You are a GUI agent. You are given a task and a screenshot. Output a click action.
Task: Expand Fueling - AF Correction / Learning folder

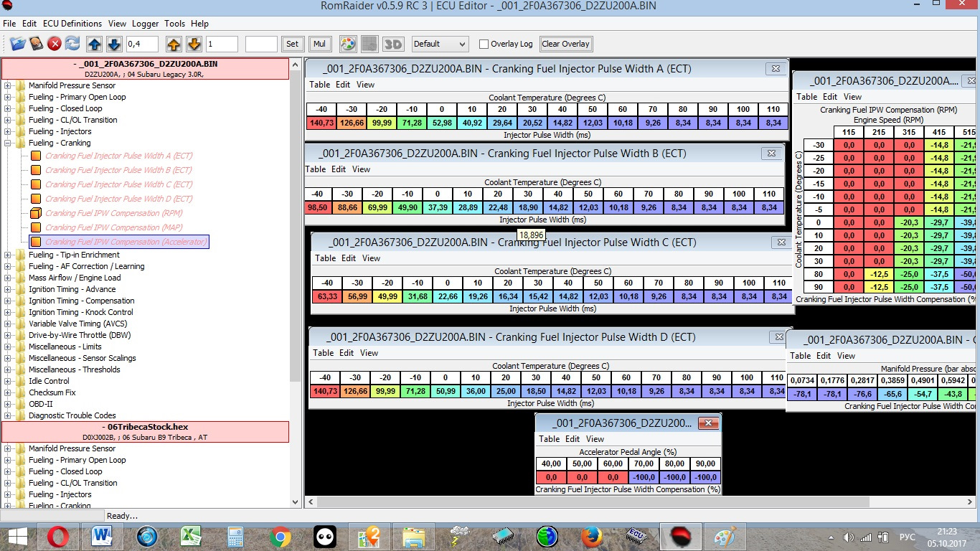(9, 266)
